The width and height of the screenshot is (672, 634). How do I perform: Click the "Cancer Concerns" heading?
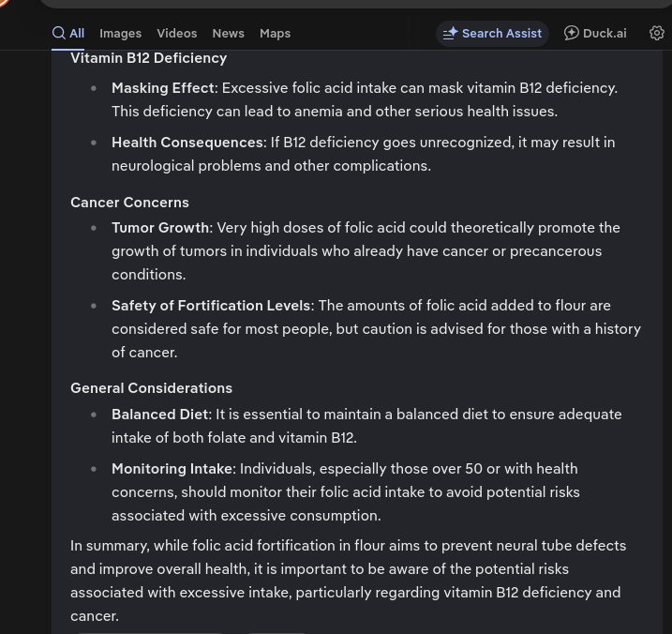130,203
